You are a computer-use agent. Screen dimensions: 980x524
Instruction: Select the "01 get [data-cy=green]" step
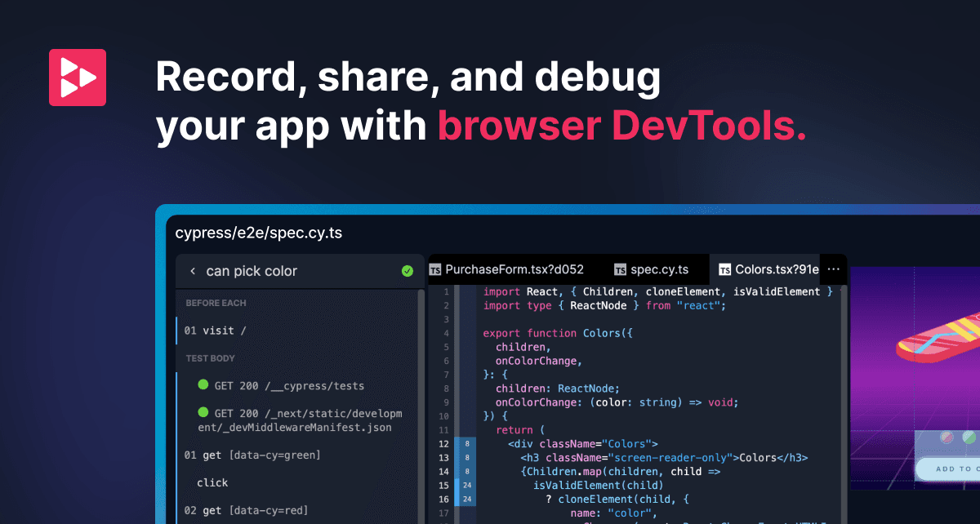[252, 455]
